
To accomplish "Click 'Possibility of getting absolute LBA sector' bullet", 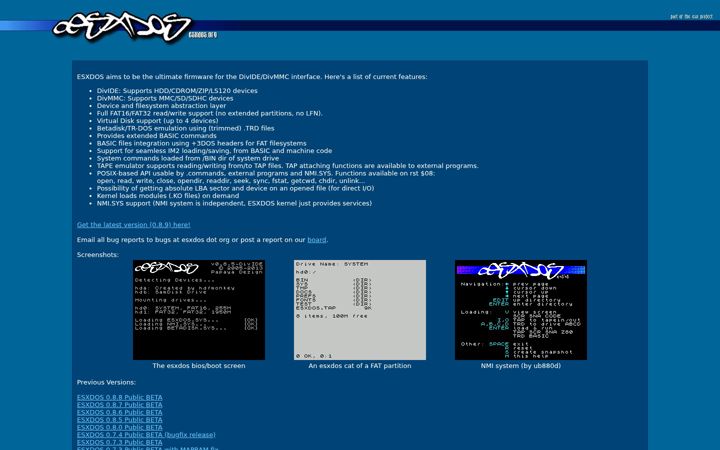I will (235, 188).
